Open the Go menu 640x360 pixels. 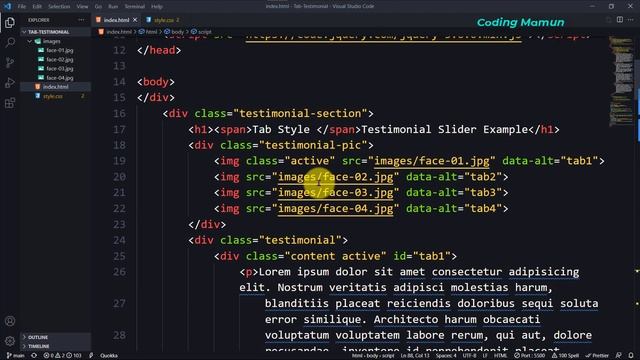[x=98, y=7]
